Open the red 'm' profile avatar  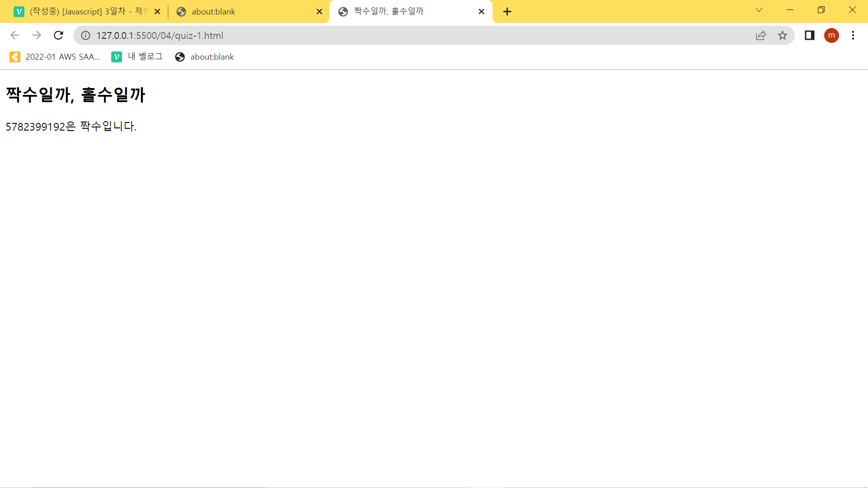[831, 35]
